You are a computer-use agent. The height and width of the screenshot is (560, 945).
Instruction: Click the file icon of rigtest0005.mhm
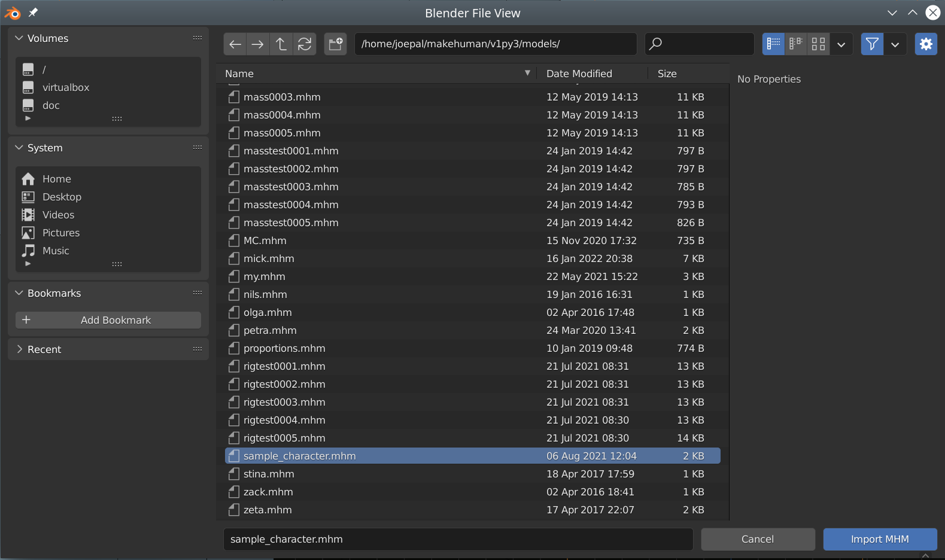pos(234,438)
